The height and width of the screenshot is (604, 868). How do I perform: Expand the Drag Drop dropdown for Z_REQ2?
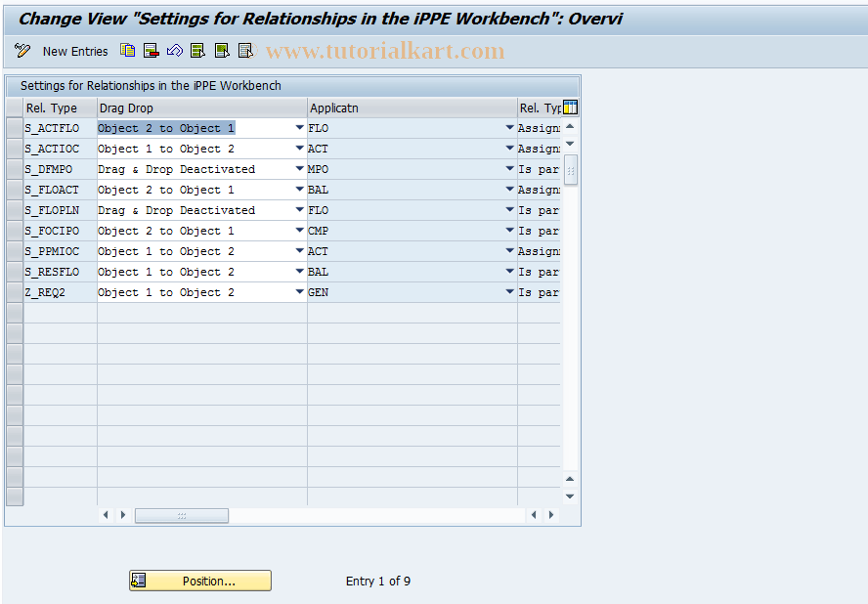pyautogui.click(x=297, y=292)
